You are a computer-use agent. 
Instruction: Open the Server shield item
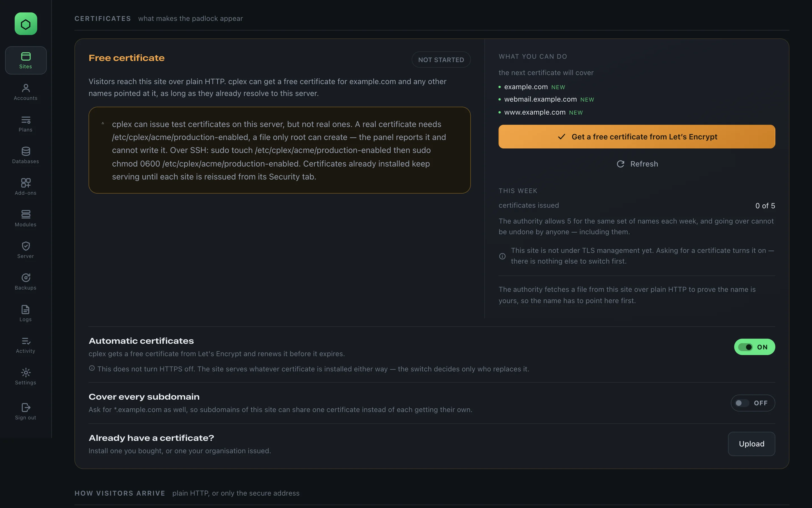click(26, 250)
